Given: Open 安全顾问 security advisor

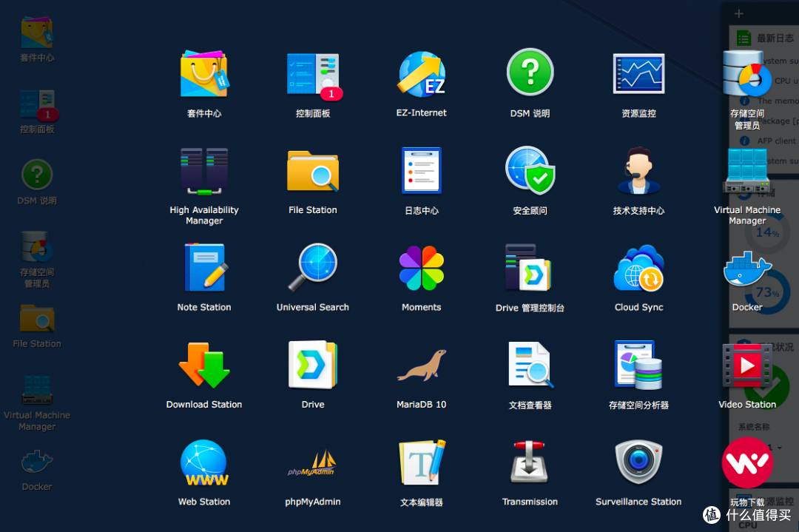Looking at the screenshot, I should click(530, 171).
